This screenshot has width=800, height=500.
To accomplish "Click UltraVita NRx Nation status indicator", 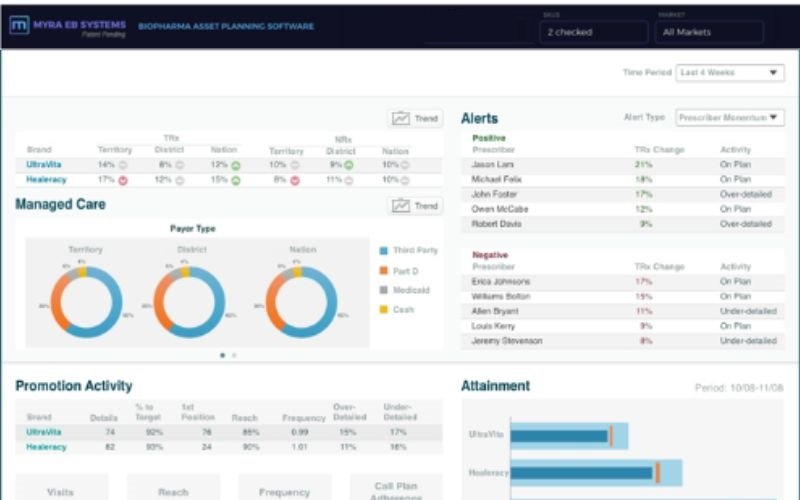I will 405,165.
